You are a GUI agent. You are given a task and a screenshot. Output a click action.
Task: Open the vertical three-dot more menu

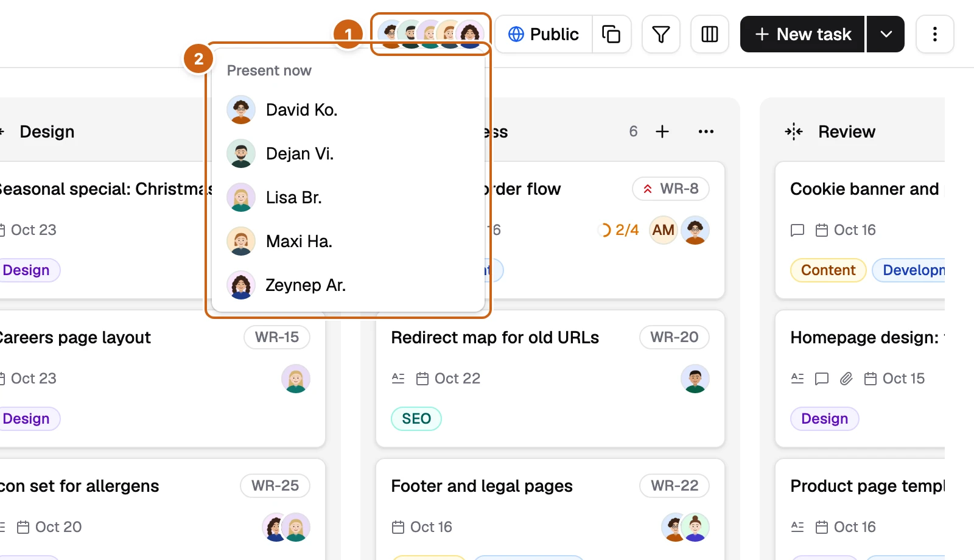click(x=935, y=34)
